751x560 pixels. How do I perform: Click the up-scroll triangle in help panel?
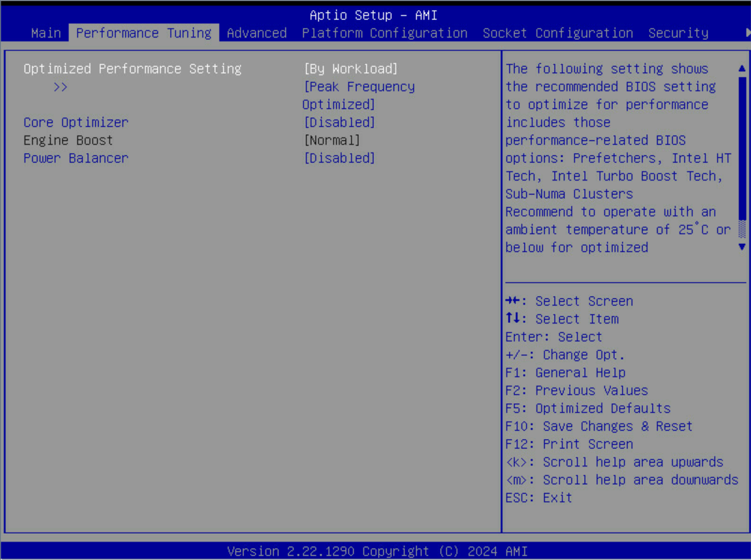tap(743, 67)
